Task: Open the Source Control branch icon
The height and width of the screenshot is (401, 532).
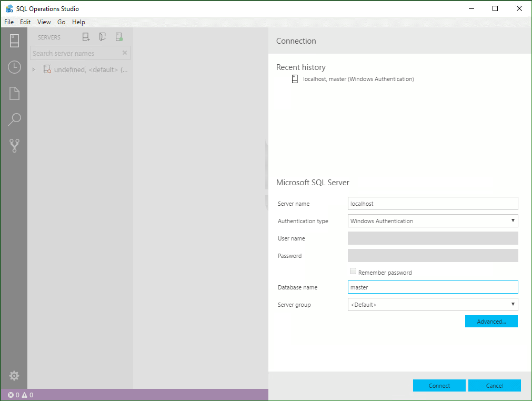Action: [x=14, y=146]
